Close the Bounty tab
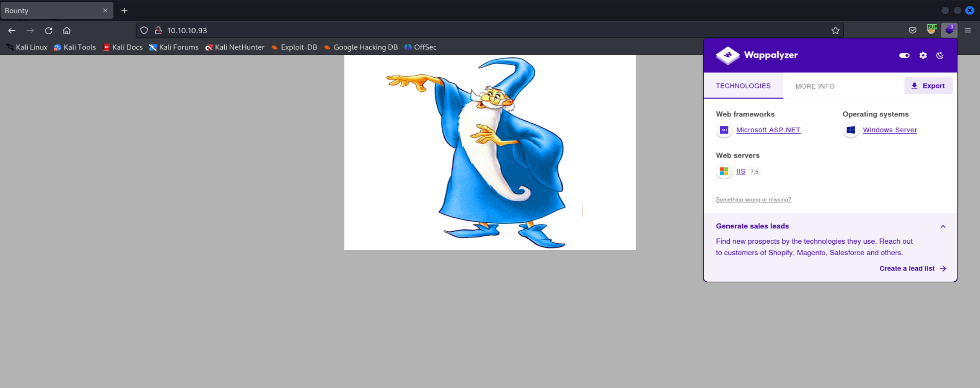Screen dimensions: 980x388 [105, 11]
